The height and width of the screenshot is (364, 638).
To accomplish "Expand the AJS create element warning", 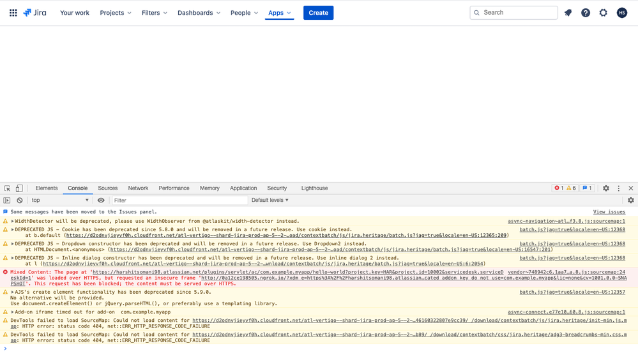I will click(x=12, y=292).
